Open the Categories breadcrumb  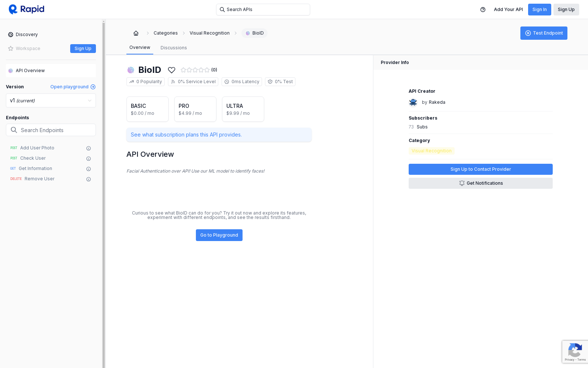coord(166,33)
